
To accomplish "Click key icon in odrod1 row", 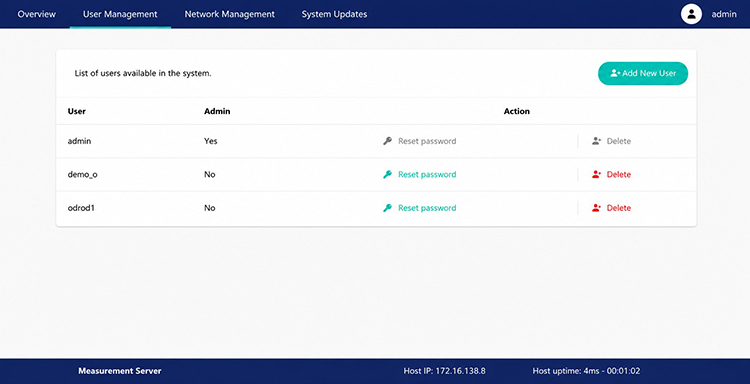I will coord(387,208).
